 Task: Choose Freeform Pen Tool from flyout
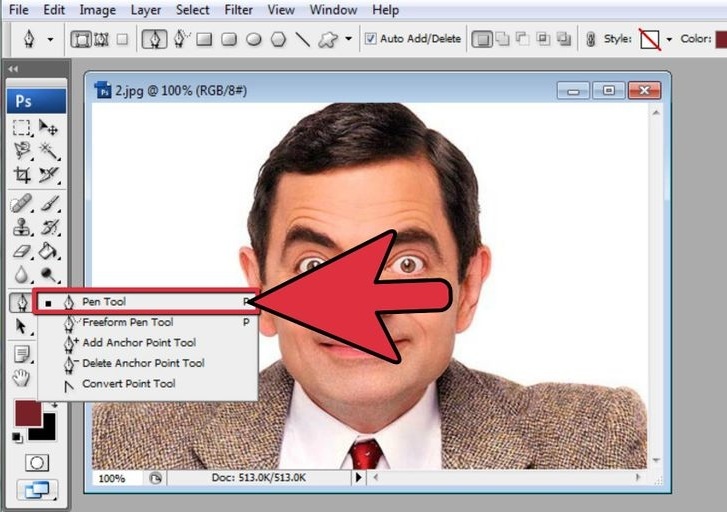(147, 322)
